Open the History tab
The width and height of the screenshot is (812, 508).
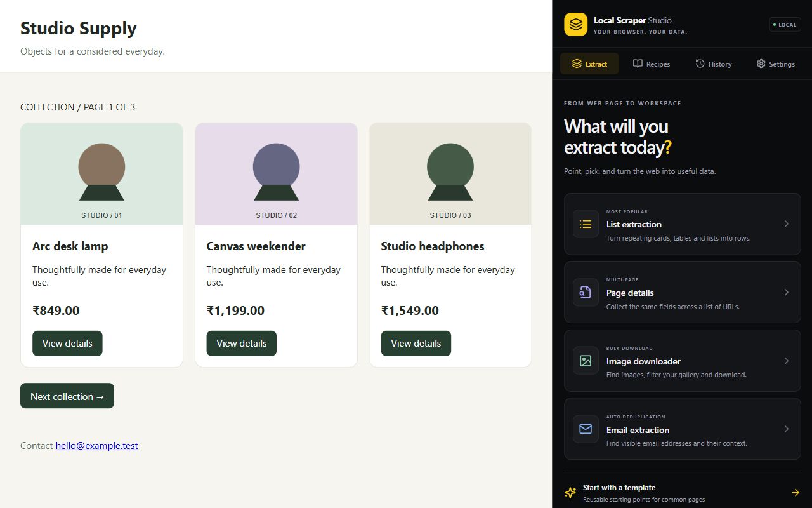click(x=714, y=63)
